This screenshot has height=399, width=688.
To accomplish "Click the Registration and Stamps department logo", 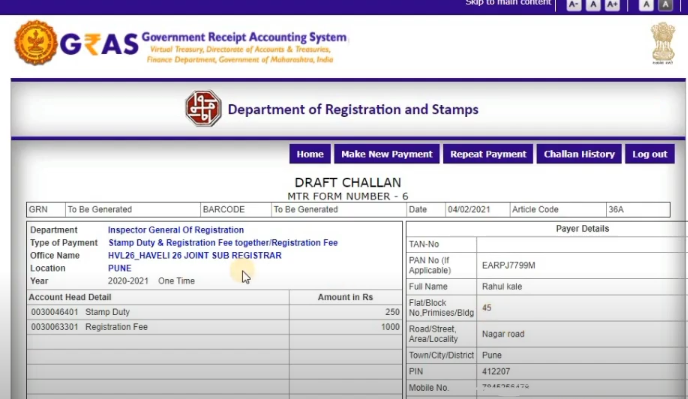I will click(203, 108).
